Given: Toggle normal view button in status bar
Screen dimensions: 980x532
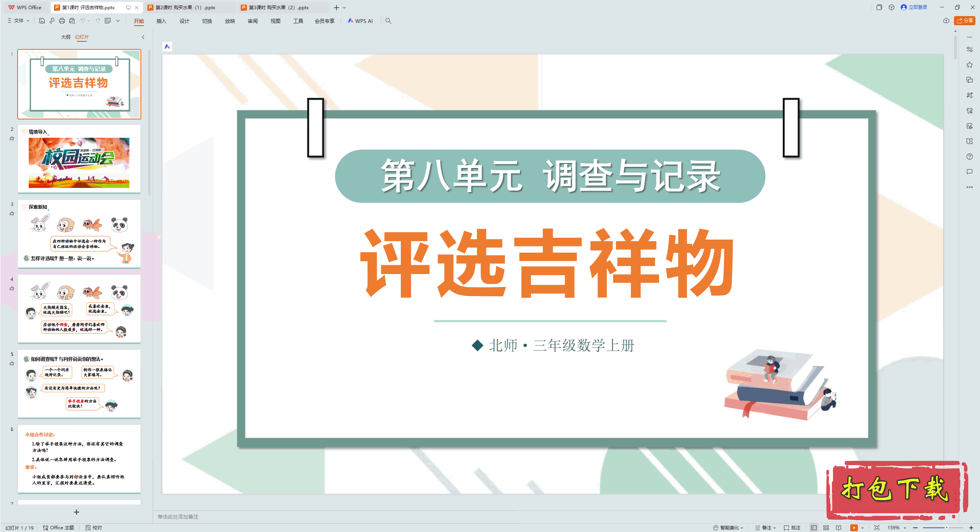Looking at the screenshot, I should (x=814, y=527).
